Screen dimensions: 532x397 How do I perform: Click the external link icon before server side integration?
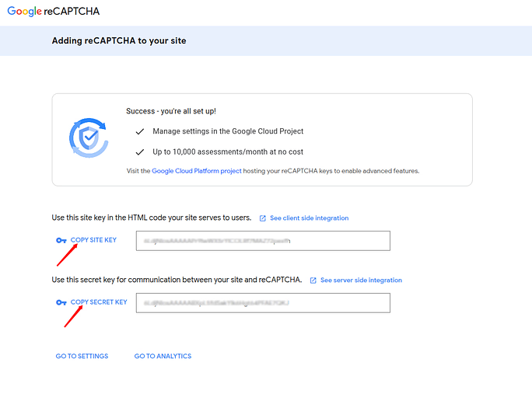pos(313,280)
